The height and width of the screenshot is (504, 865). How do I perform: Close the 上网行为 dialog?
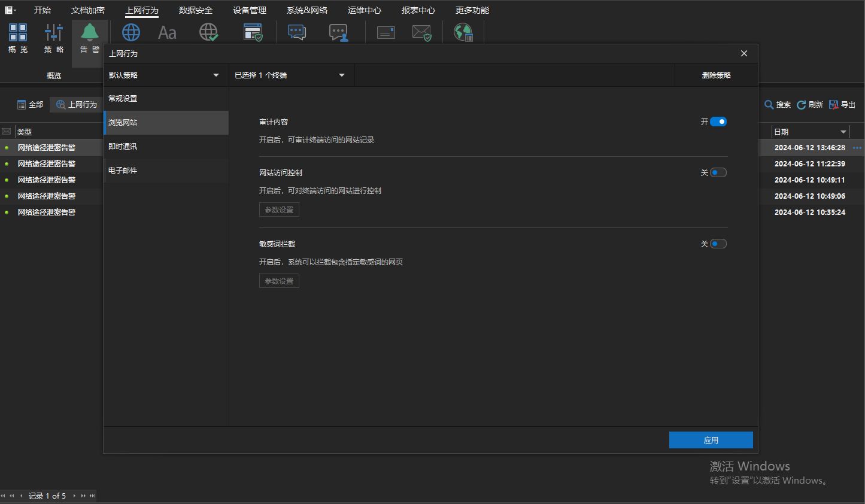(744, 53)
